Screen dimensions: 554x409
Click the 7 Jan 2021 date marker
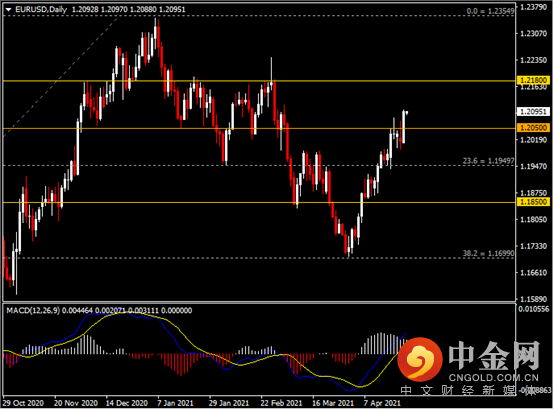(175, 403)
